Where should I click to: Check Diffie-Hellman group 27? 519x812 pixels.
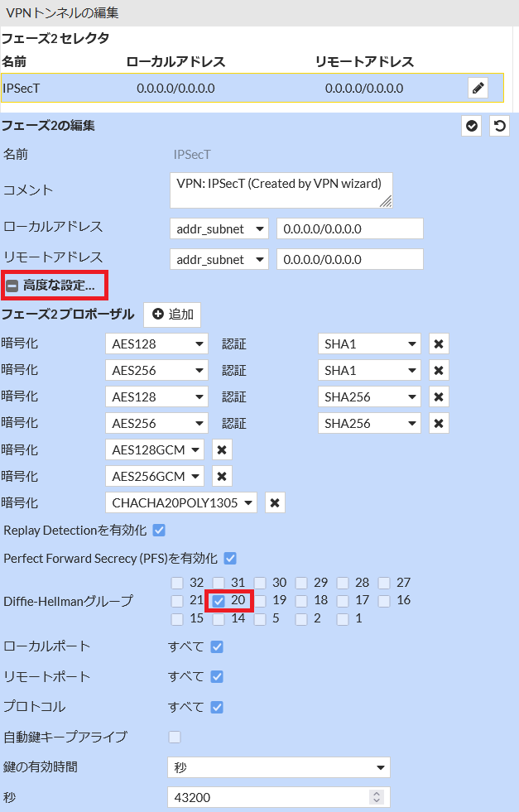tap(384, 583)
